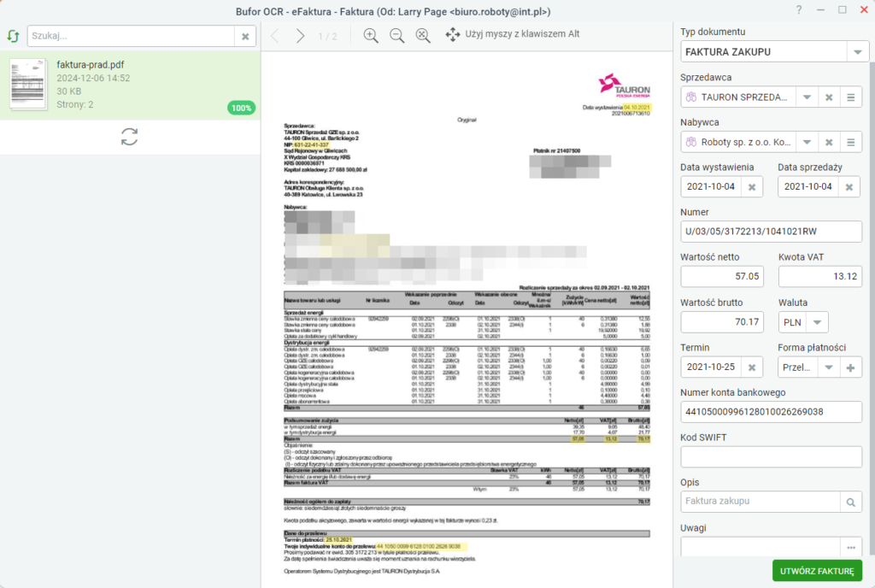
Task: Clear the Data wystawienia date
Action: point(752,187)
